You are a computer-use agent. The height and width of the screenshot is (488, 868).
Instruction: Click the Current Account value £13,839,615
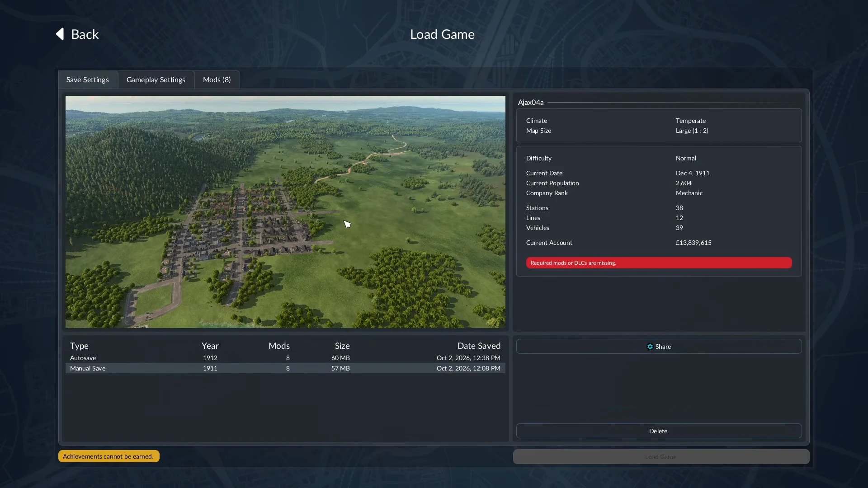[693, 243]
